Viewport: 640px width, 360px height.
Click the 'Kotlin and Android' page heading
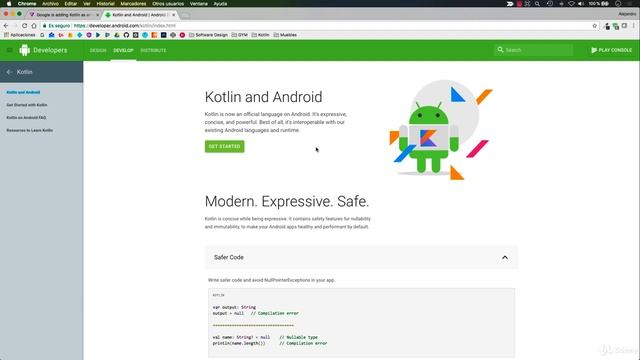264,97
